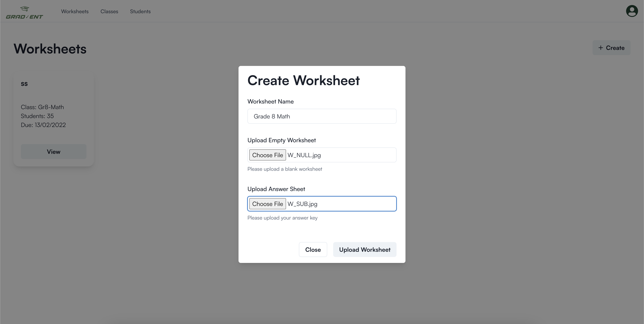Click the plus Create button
The image size is (644, 324).
pos(611,48)
